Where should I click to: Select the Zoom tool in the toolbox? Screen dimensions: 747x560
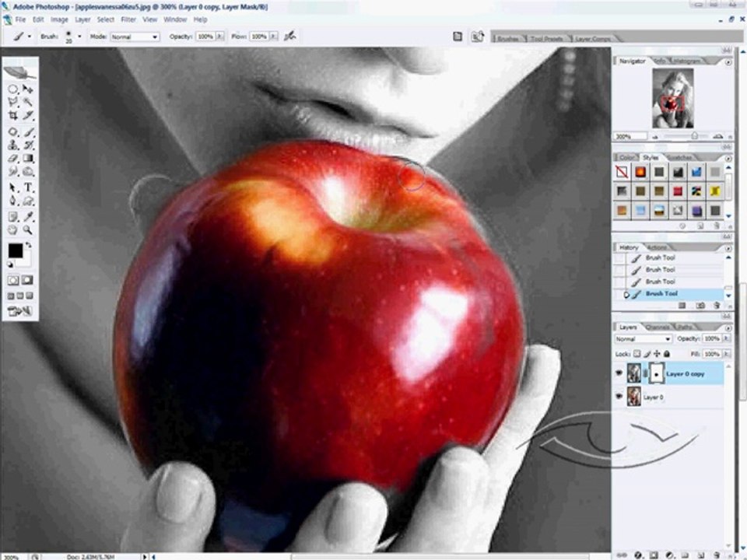tap(28, 230)
